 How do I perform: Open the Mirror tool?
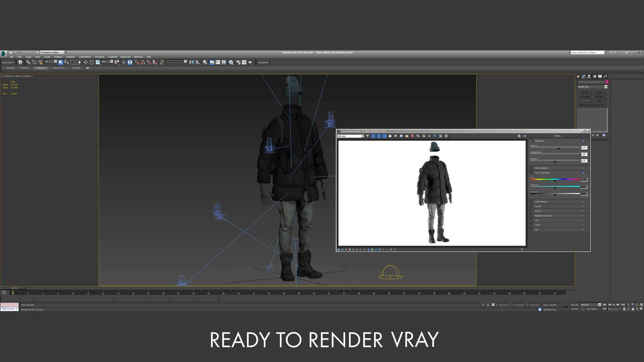coord(192,62)
